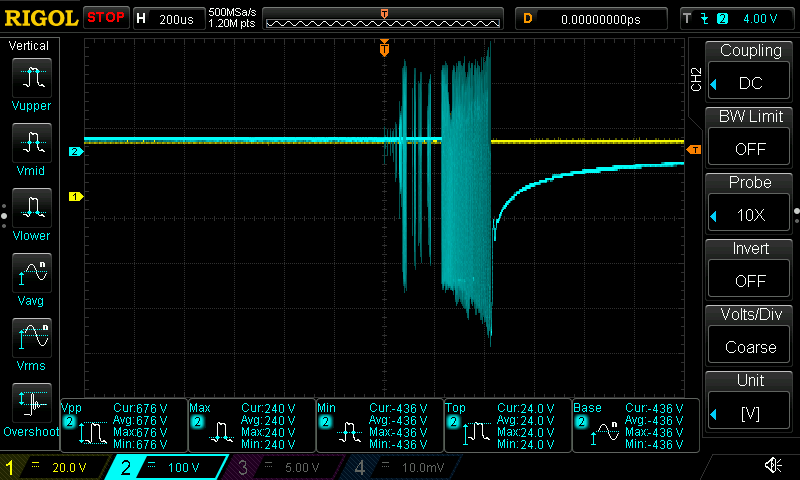Toggle the Invert OFF setting
The height and width of the screenshot is (480, 800).
tap(749, 280)
